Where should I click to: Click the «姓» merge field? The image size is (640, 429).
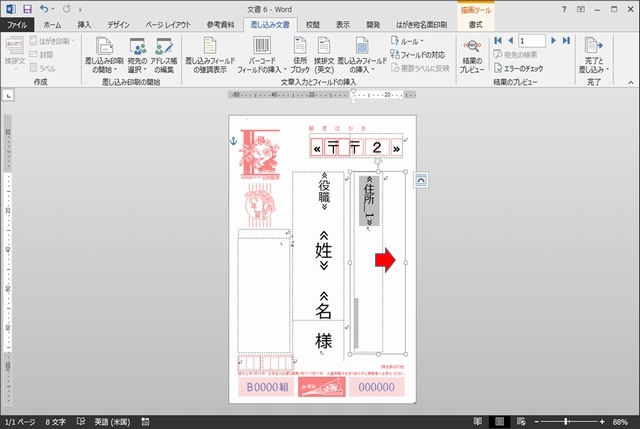[324, 250]
